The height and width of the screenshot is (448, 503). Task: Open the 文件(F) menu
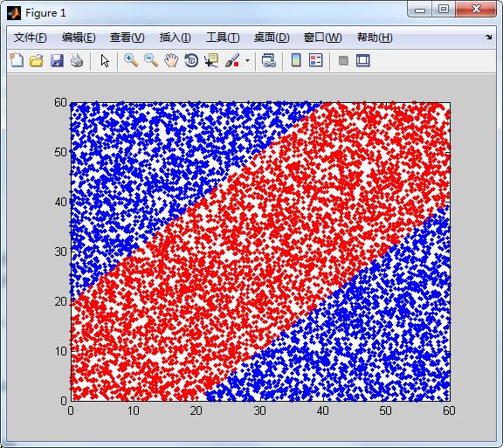coord(31,38)
